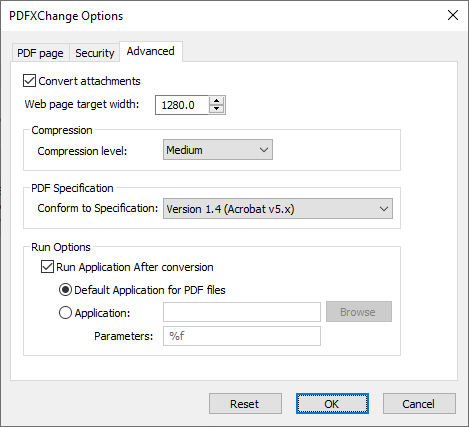The width and height of the screenshot is (469, 427).
Task: Close the PDFXChange Options window
Action: coord(453,15)
